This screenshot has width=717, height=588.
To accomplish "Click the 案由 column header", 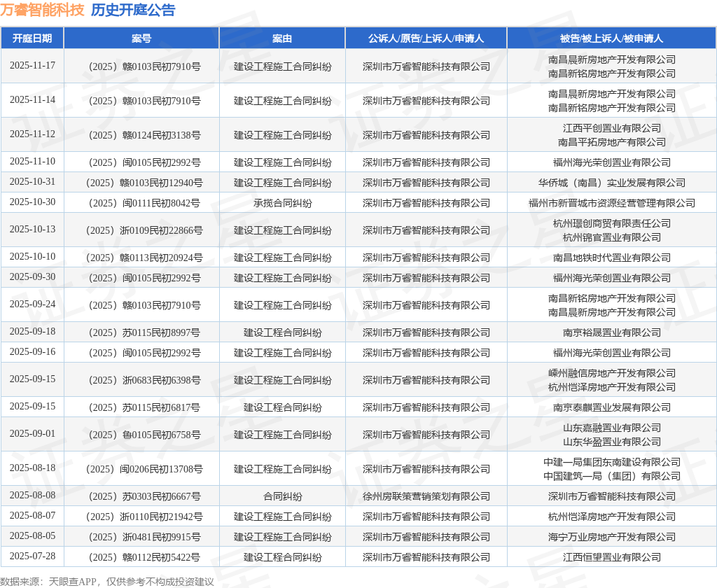I will pos(282,38).
